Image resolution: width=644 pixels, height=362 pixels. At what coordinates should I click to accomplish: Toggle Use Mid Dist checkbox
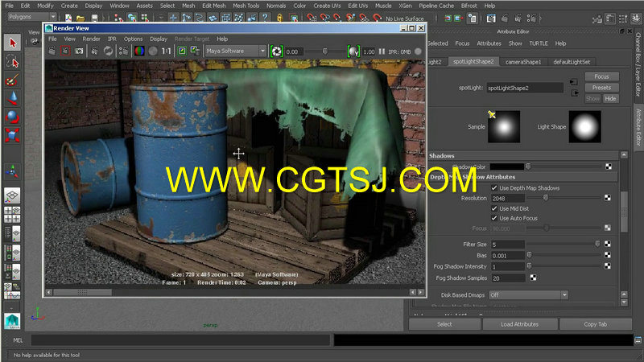pos(494,208)
